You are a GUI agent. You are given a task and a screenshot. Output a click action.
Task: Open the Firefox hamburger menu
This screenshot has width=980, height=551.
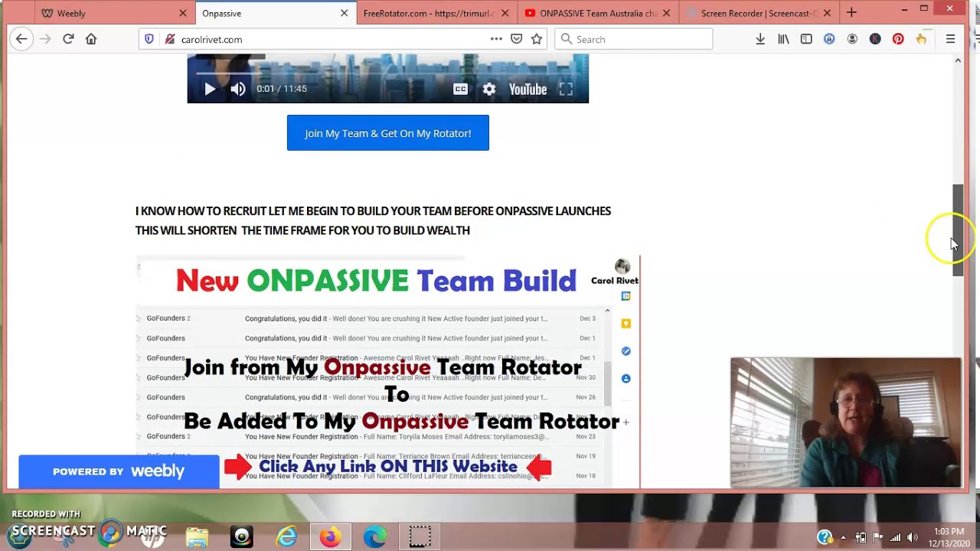[x=950, y=39]
